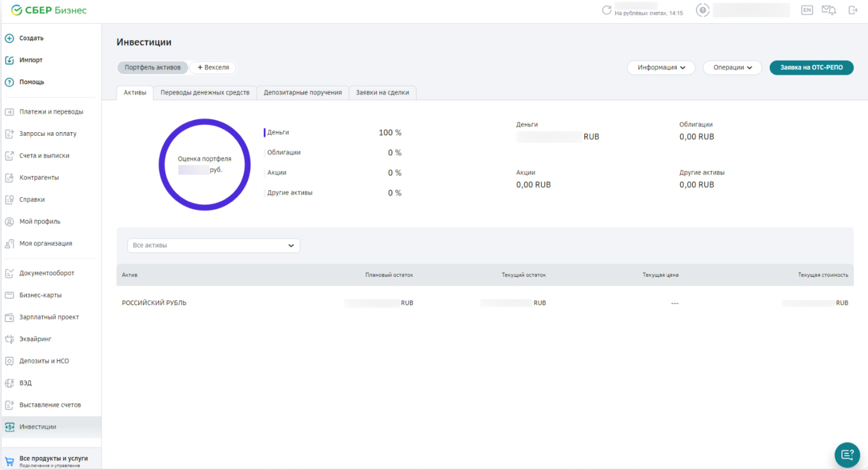Click the Создать plus icon
This screenshot has height=470, width=868.
[10, 38]
